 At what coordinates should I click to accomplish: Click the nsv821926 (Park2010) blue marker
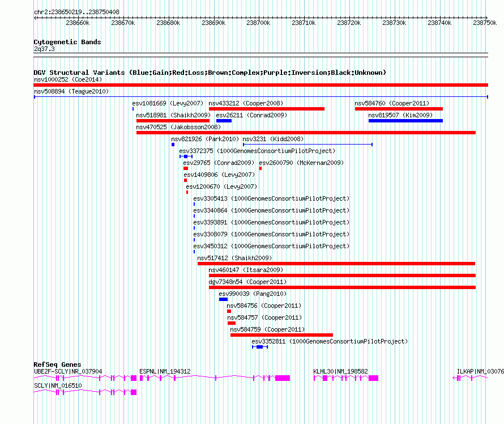pos(173,145)
